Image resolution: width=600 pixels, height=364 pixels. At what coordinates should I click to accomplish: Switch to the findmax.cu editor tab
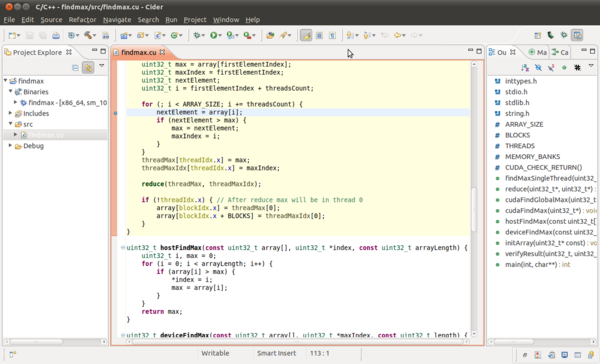[139, 52]
